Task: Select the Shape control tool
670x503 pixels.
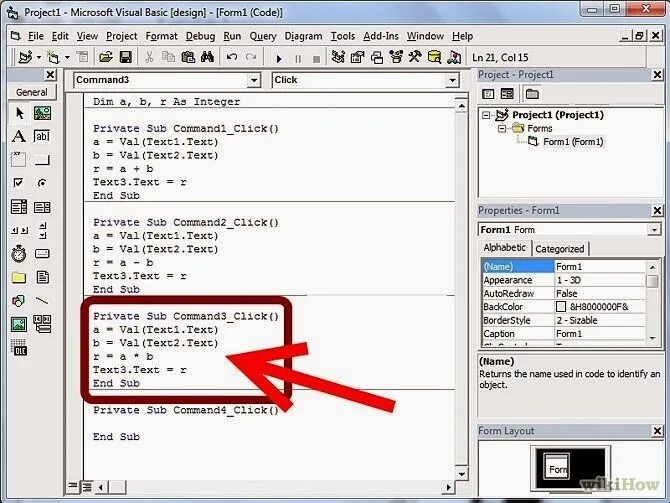Action: pyautogui.click(x=19, y=301)
